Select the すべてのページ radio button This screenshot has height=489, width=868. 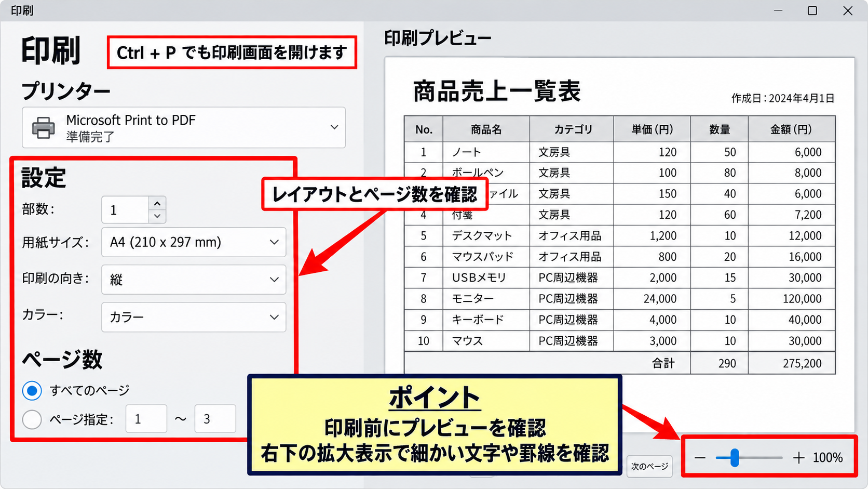point(32,390)
